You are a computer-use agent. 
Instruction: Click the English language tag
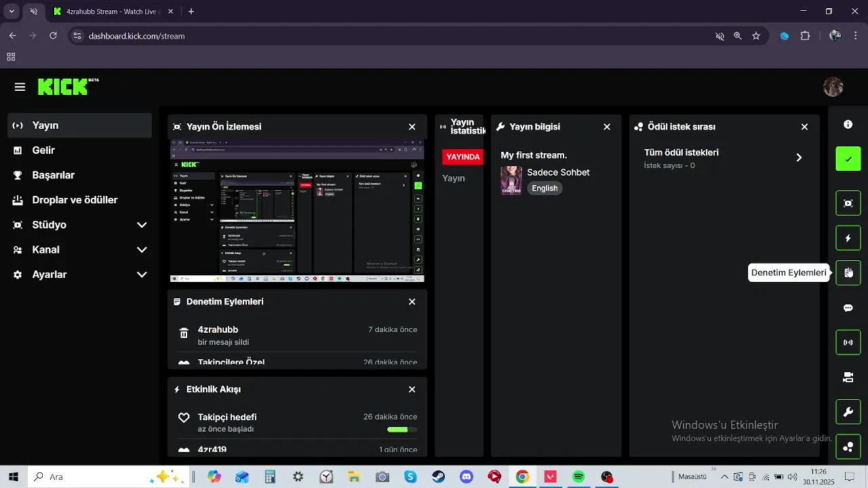tap(545, 188)
